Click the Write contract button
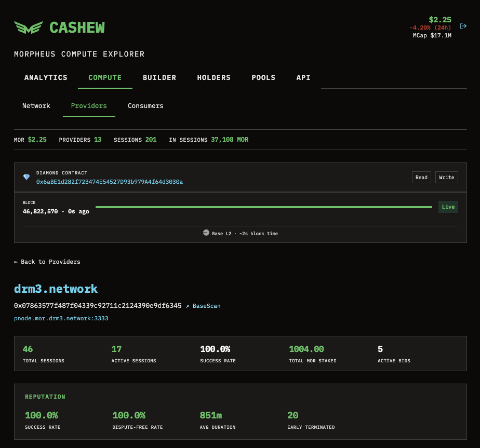The height and width of the screenshot is (448, 480). [446, 177]
